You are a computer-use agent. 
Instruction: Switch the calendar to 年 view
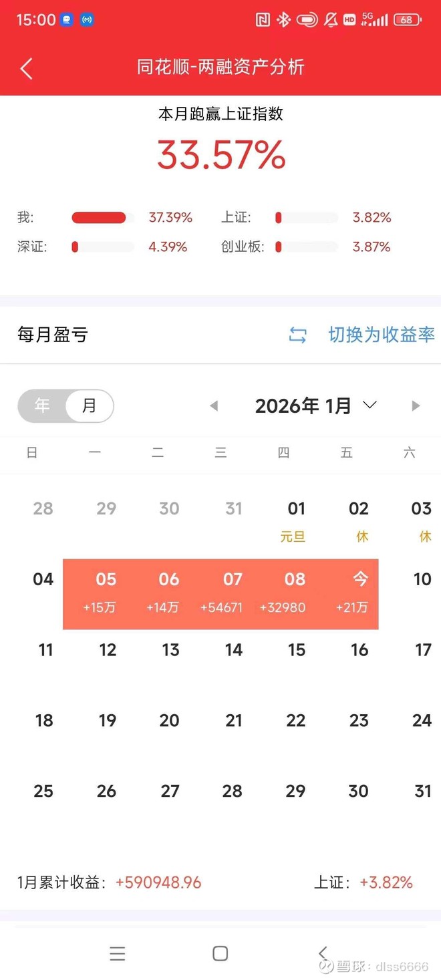[x=41, y=405]
